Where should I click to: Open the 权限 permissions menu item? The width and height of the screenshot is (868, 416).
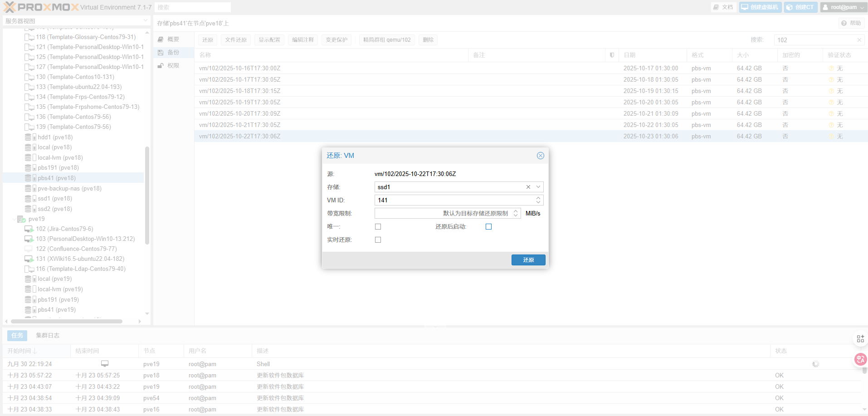(173, 66)
